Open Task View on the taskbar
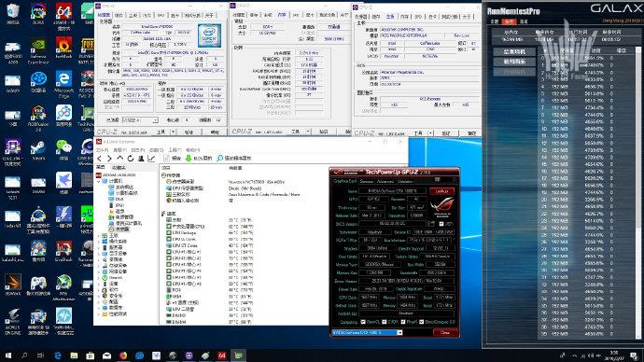The height and width of the screenshot is (362, 644). [x=40, y=355]
